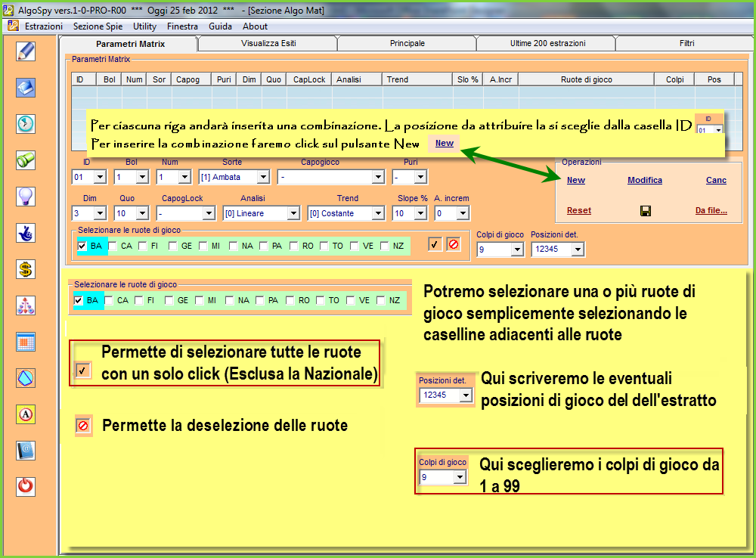Screen dimensions: 756x558
Task: Open the Sezione Spie menu
Action: 98,26
